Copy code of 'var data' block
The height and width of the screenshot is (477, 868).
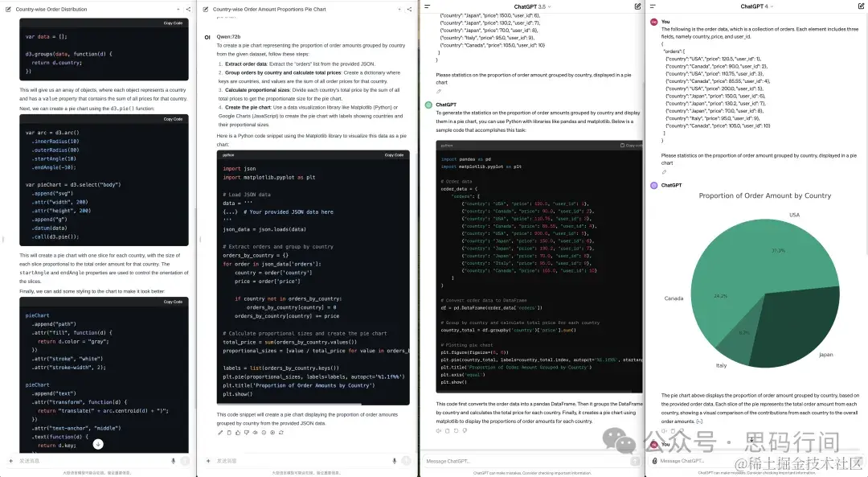(173, 23)
